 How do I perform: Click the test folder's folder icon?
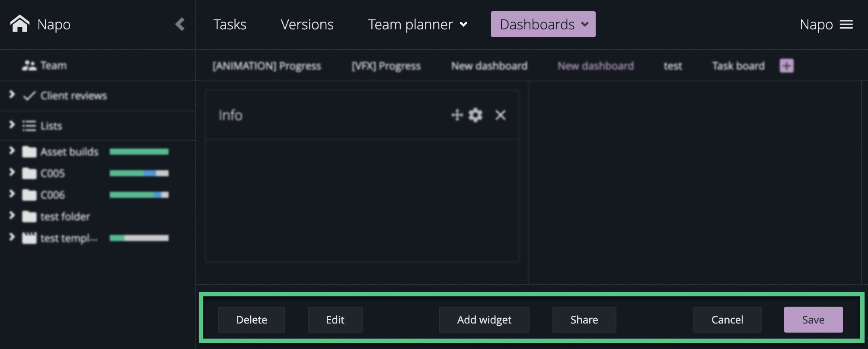tap(29, 216)
